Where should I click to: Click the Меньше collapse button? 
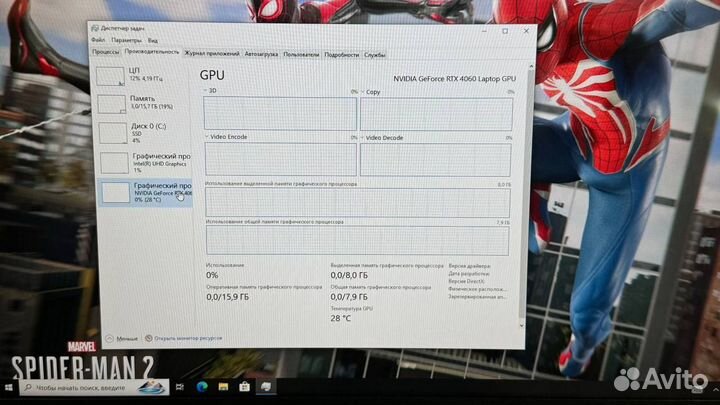click(x=122, y=338)
